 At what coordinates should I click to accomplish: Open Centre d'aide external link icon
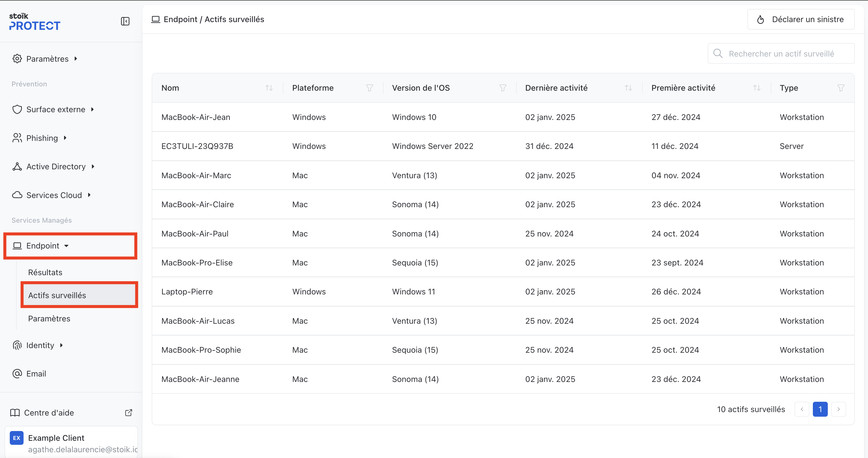[x=128, y=413]
